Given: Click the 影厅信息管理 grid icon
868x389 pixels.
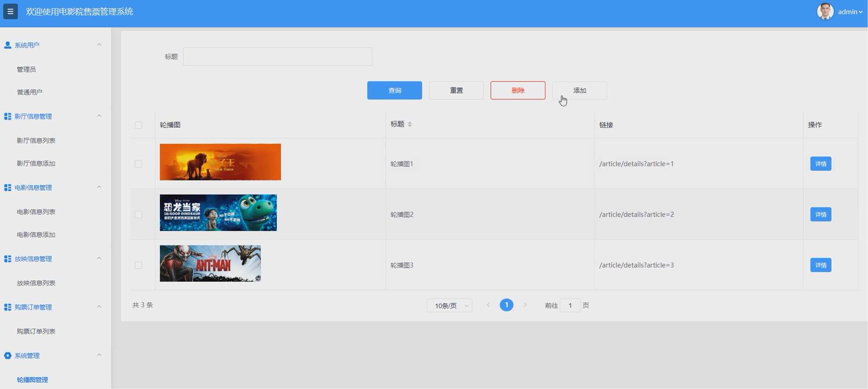Looking at the screenshot, I should (8, 116).
